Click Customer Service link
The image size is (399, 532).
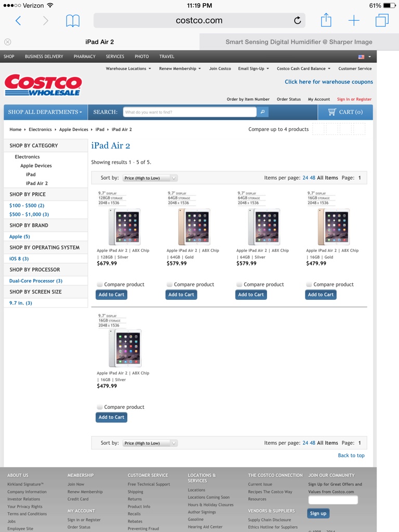pyautogui.click(x=355, y=69)
